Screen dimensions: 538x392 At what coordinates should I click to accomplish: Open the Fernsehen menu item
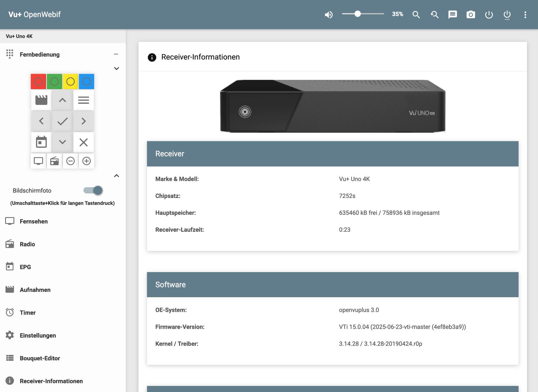pos(63,221)
